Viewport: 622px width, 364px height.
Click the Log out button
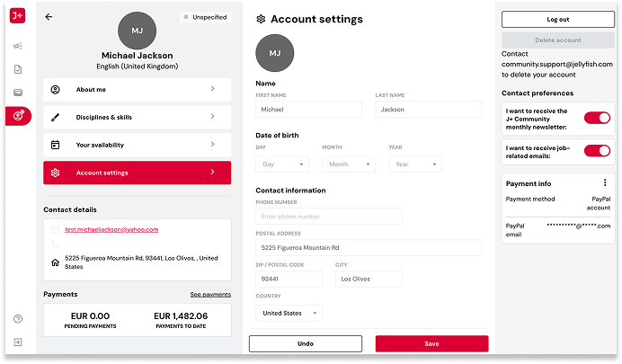(558, 20)
